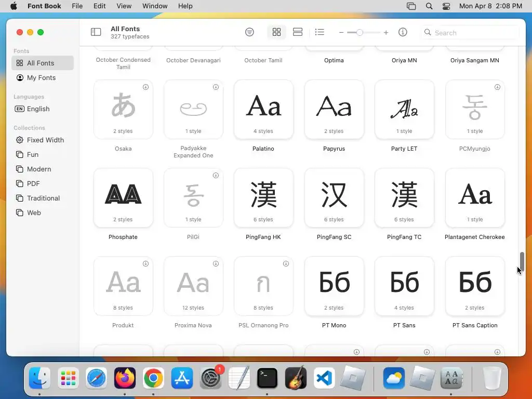The width and height of the screenshot is (532, 399).
Task: Open Control Center in menu bar
Action: tap(446, 6)
